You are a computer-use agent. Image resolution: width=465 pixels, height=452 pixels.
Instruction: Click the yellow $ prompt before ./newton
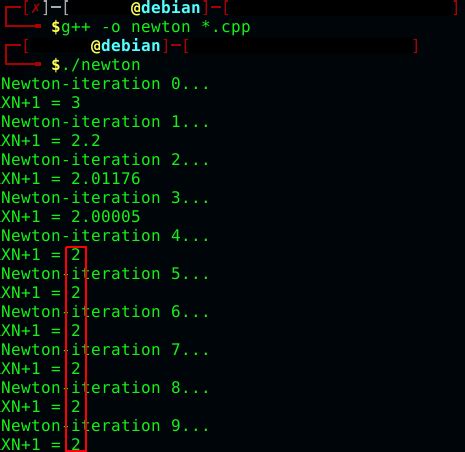pos(55,65)
